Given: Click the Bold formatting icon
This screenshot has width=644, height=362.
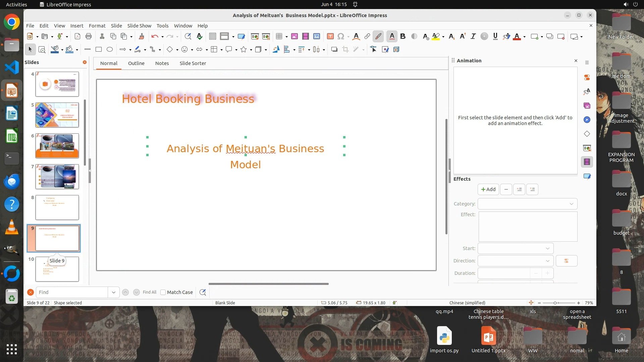Looking at the screenshot, I should [403, 37].
